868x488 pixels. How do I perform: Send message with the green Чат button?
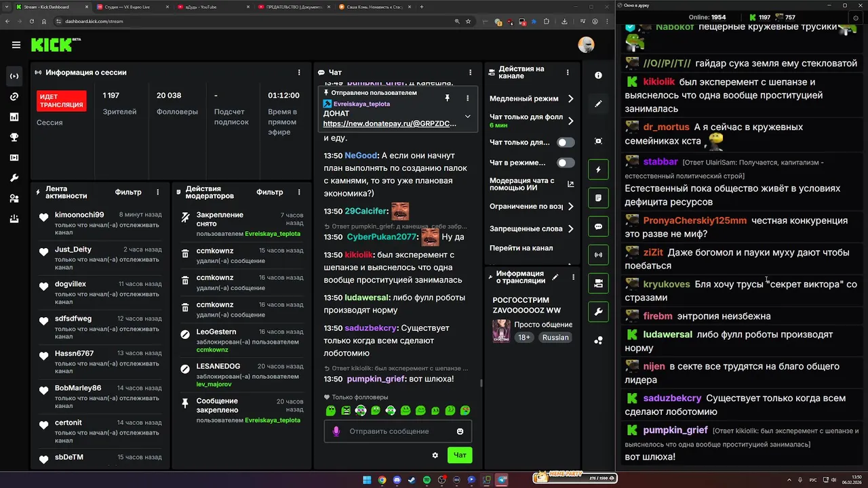click(x=460, y=455)
